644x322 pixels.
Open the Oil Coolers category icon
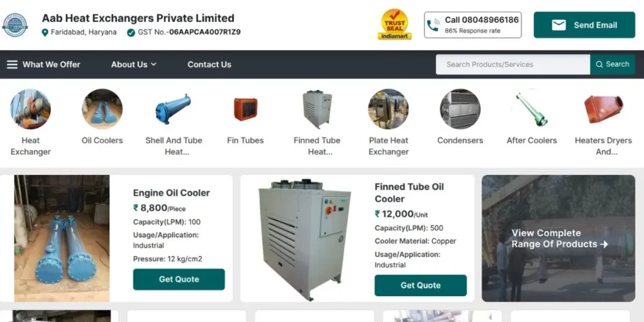(102, 109)
